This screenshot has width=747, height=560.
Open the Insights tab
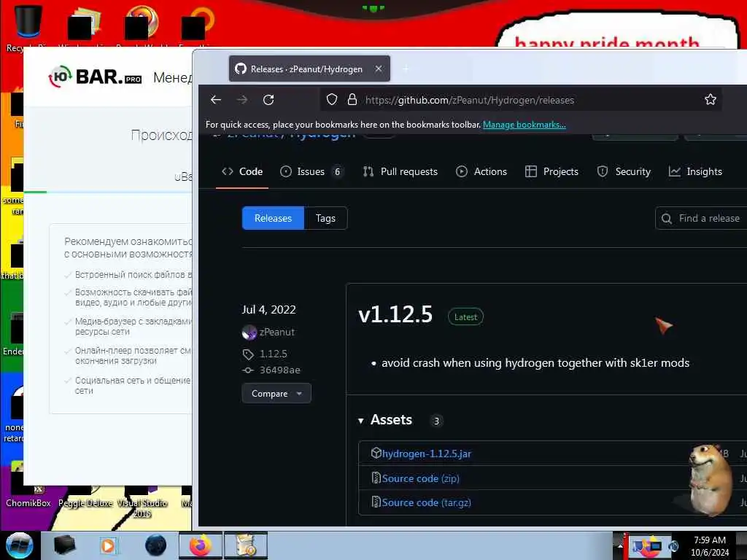[x=695, y=171]
